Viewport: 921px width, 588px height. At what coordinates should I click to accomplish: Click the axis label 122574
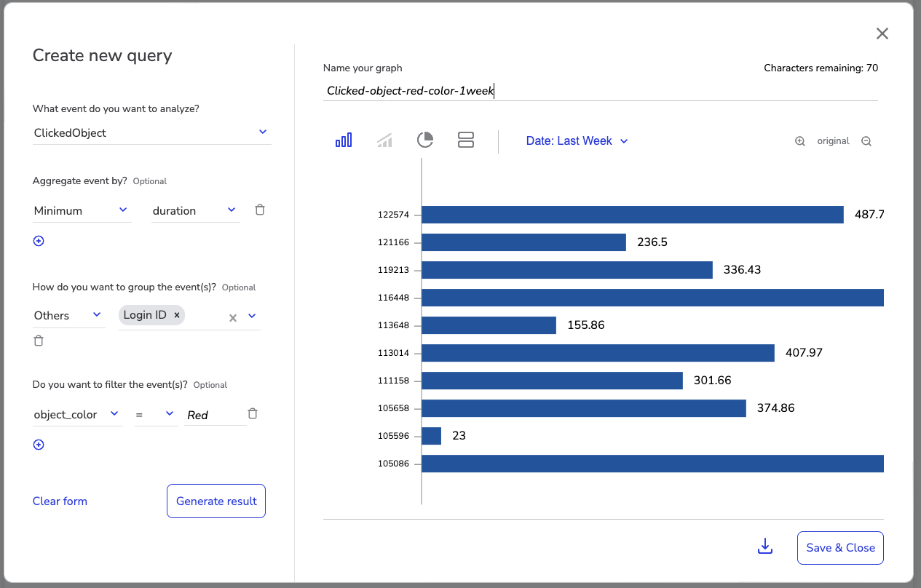coord(394,215)
